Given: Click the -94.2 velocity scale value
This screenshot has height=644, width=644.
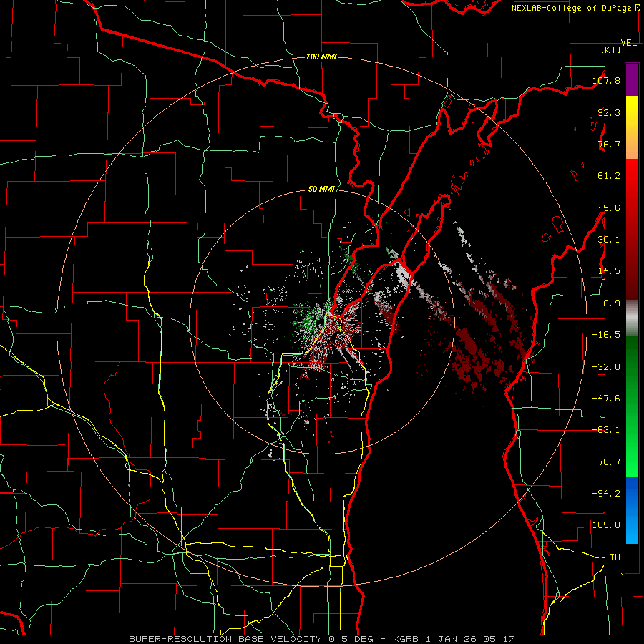Looking at the screenshot, I should click(x=606, y=494).
